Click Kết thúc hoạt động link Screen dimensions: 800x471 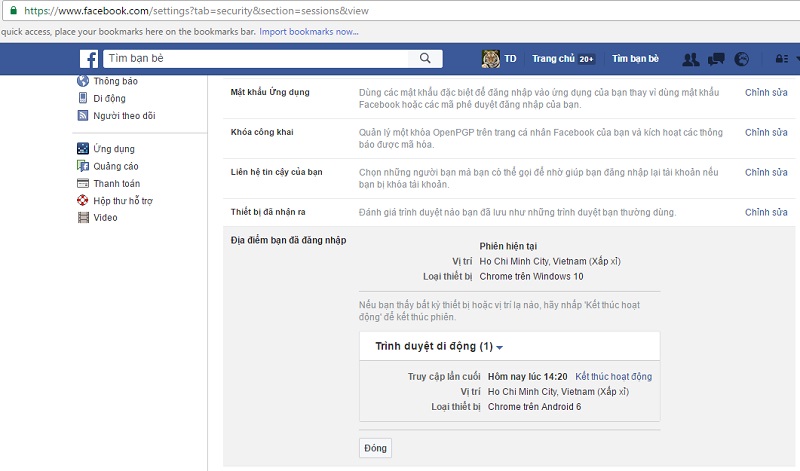click(613, 377)
